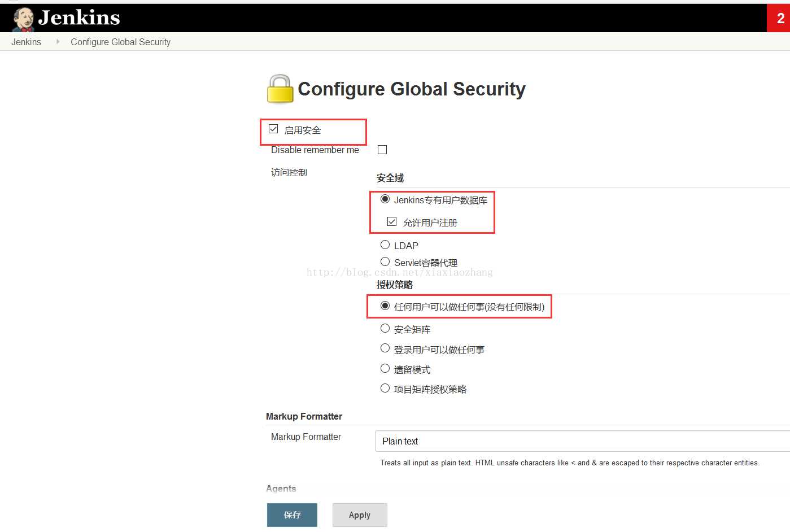
Task: Click the Configure Global Security page heading
Action: (x=412, y=89)
